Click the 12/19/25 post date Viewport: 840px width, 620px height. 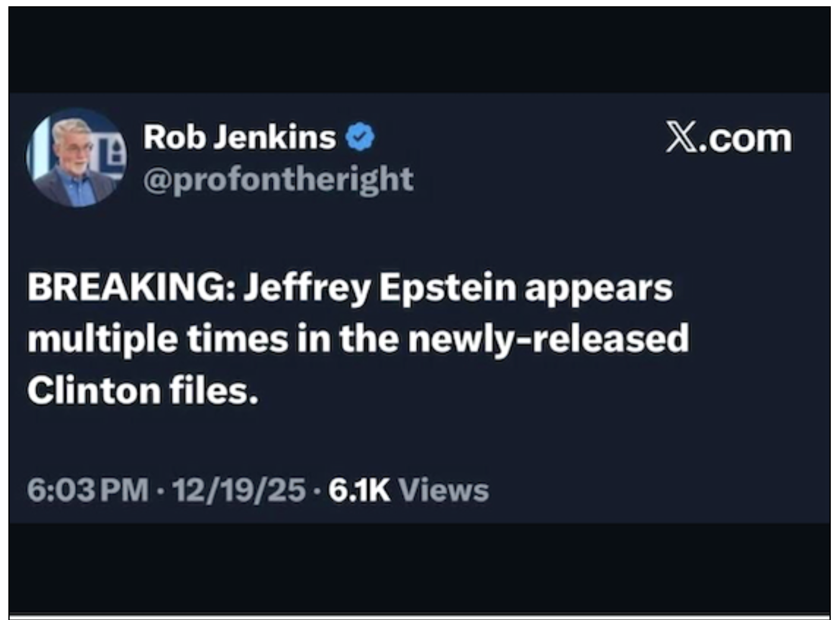coord(239,490)
